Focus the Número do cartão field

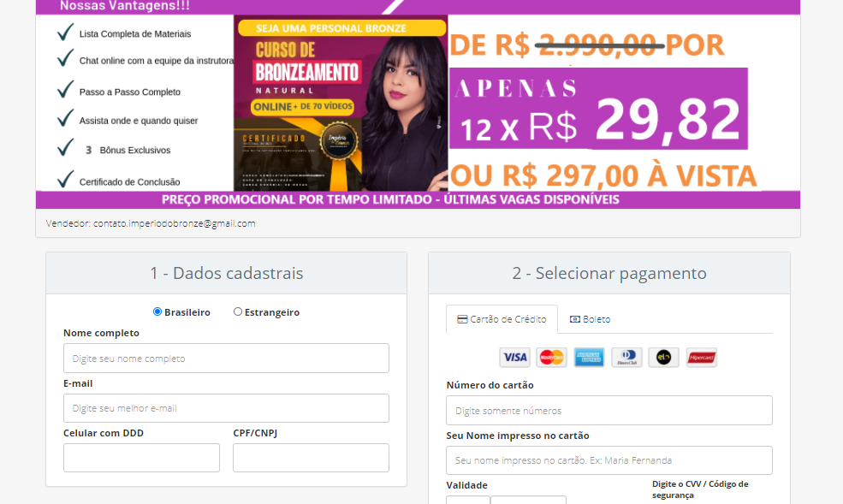[x=609, y=411]
